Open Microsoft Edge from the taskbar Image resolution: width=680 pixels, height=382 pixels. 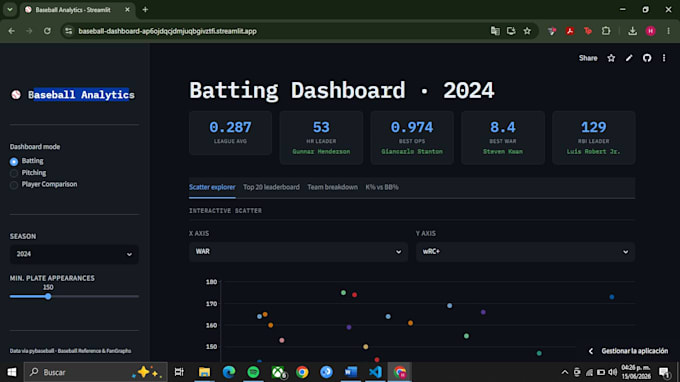click(x=229, y=372)
